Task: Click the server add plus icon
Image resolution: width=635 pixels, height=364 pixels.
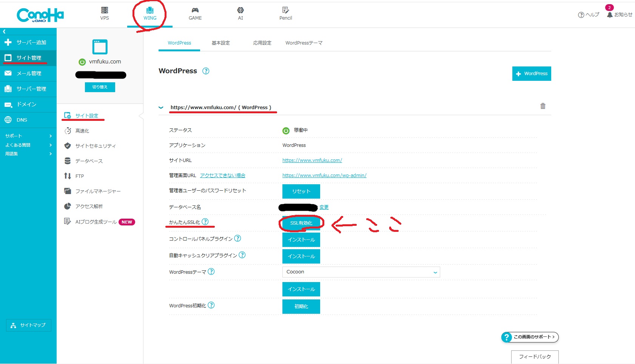Action: tap(8, 42)
